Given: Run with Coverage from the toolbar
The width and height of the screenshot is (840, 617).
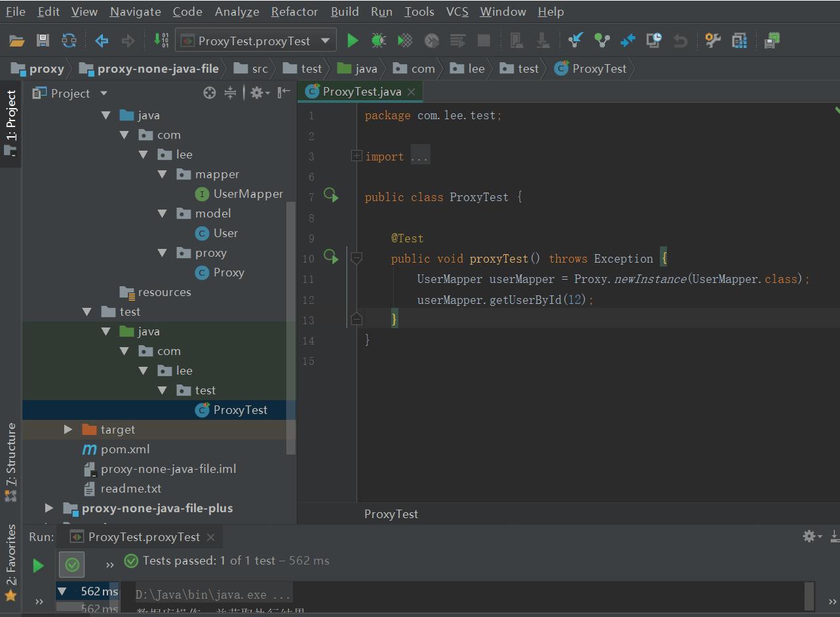Looking at the screenshot, I should (x=405, y=41).
